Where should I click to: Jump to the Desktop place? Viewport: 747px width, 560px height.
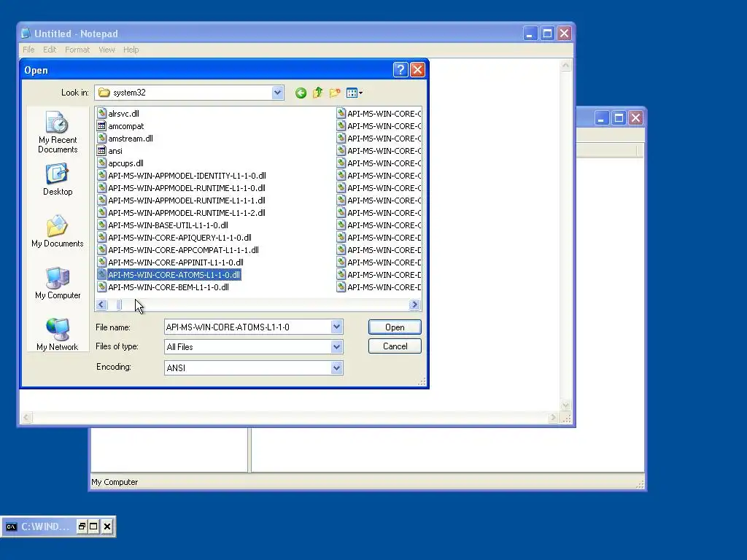point(58,179)
